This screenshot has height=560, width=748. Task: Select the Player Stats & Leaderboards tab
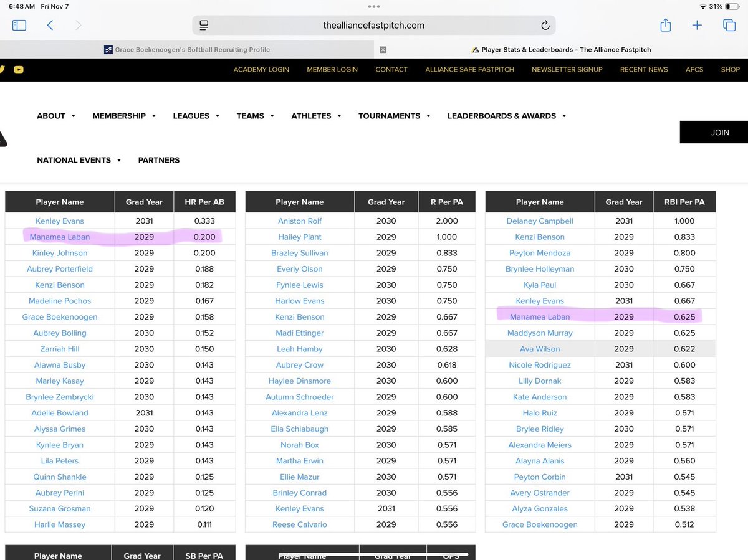pyautogui.click(x=561, y=50)
